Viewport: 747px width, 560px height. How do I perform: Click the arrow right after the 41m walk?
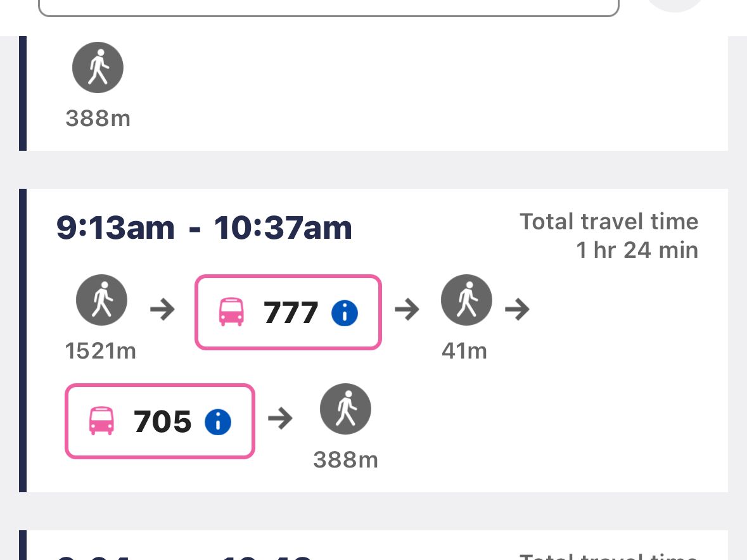click(517, 310)
